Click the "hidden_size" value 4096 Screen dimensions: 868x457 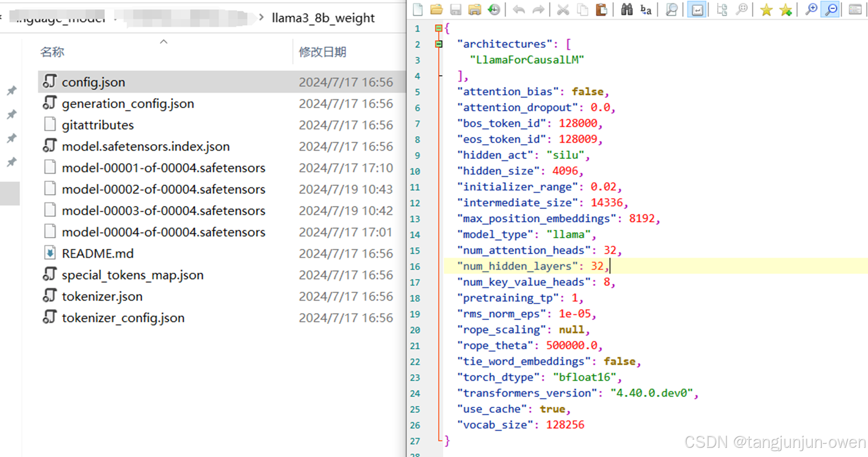coord(565,171)
